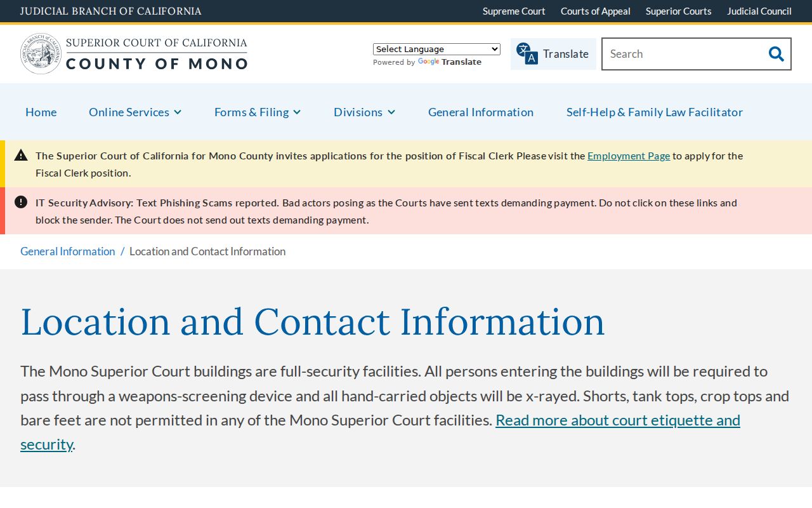The width and height of the screenshot is (812, 508).
Task: Click the IT Security Advisory text
Action: 386,211
